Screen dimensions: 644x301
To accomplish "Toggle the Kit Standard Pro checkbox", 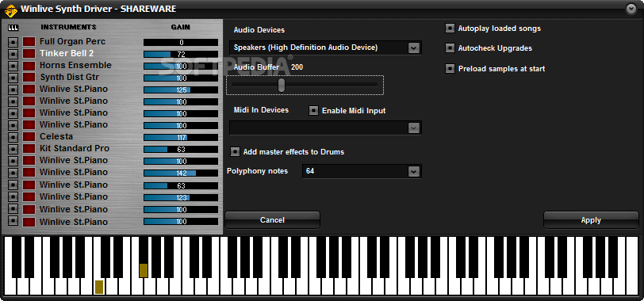I will point(13,148).
